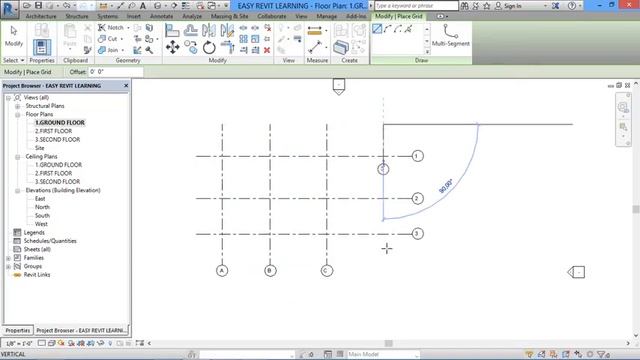The height and width of the screenshot is (360, 640).
Task: Click the Create Similar icon
Action: tap(340, 47)
